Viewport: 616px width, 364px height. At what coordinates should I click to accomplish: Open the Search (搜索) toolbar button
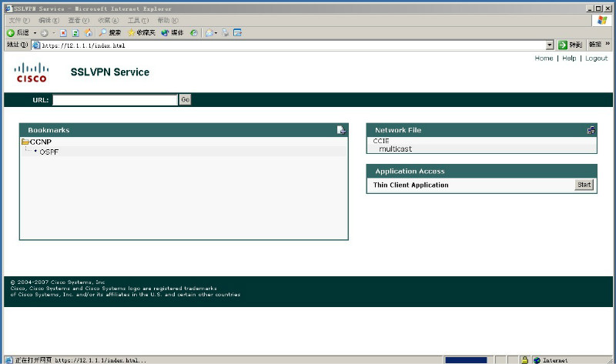coord(109,33)
